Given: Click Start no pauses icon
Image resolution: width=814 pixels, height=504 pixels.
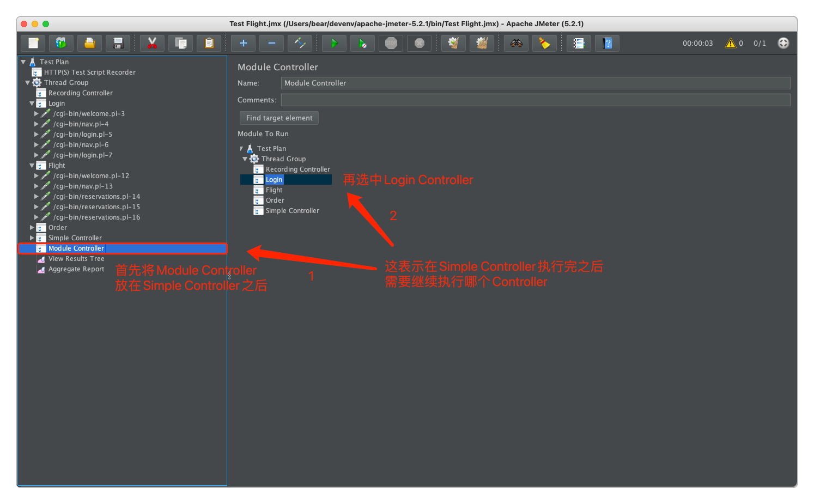Looking at the screenshot, I should pyautogui.click(x=363, y=43).
